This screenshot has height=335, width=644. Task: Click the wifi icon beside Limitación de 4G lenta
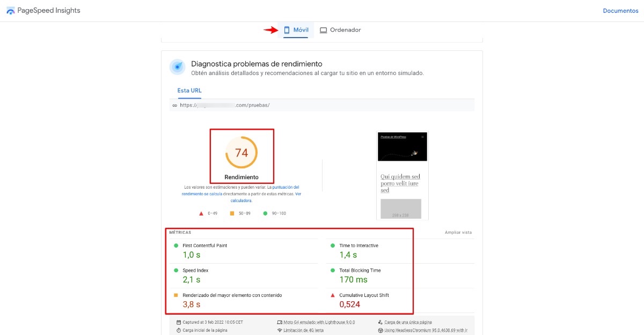tap(280, 330)
